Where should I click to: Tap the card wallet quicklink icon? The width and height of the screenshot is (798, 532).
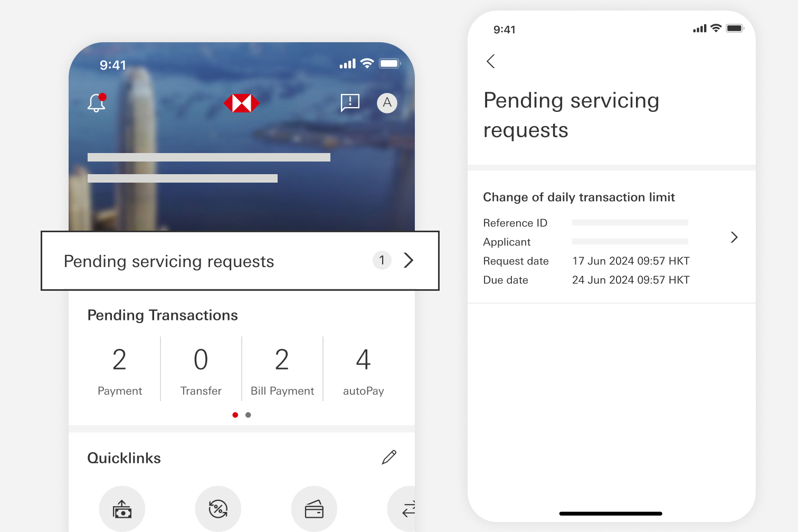tap(314, 509)
